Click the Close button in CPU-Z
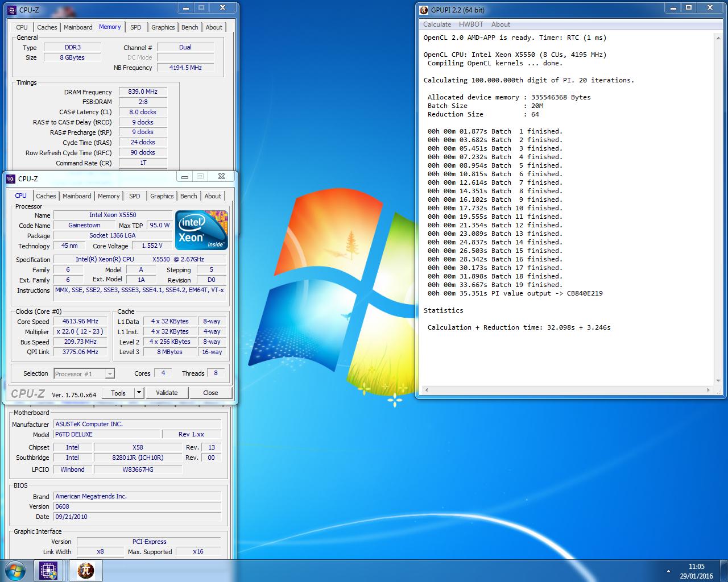728x582 pixels. 210,393
